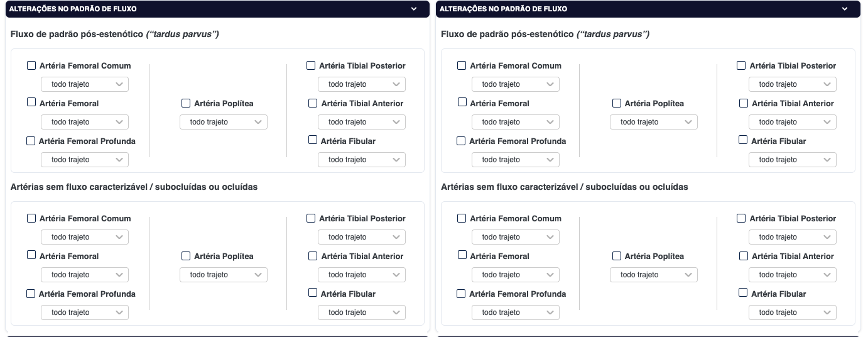
Task: Check Artéria Tibial Posterior in right occluded arteries section
Action: coord(741,218)
